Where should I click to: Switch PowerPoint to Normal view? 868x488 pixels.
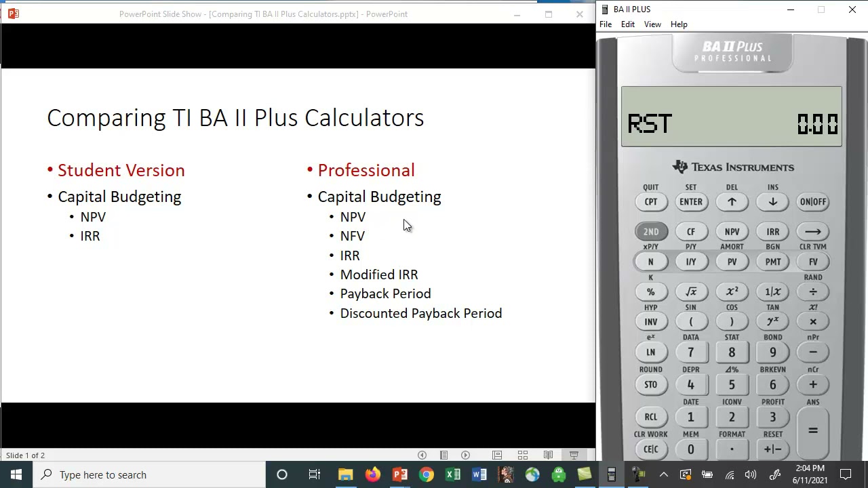click(x=497, y=455)
